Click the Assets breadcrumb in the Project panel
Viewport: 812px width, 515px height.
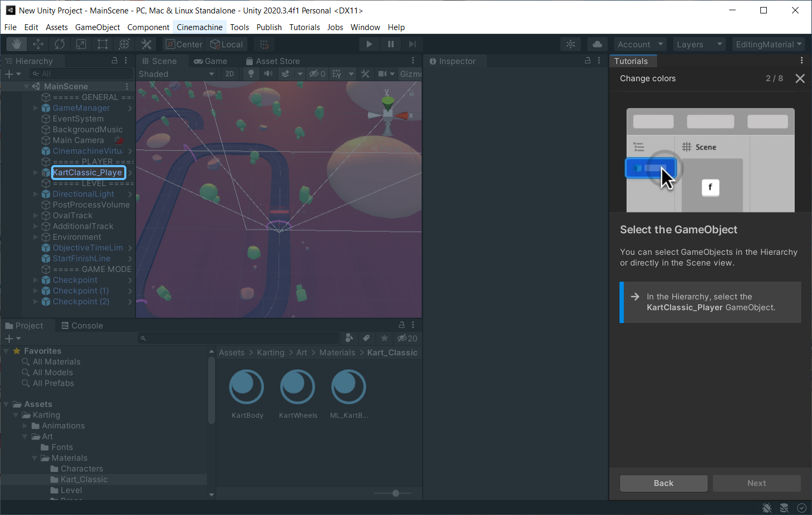coord(231,352)
